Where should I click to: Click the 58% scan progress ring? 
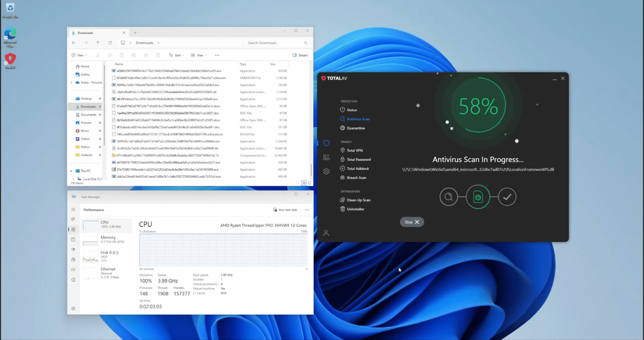coord(479,106)
